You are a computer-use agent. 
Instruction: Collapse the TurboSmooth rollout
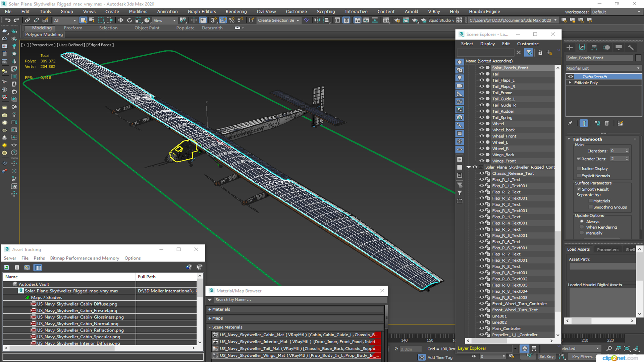tap(569, 139)
